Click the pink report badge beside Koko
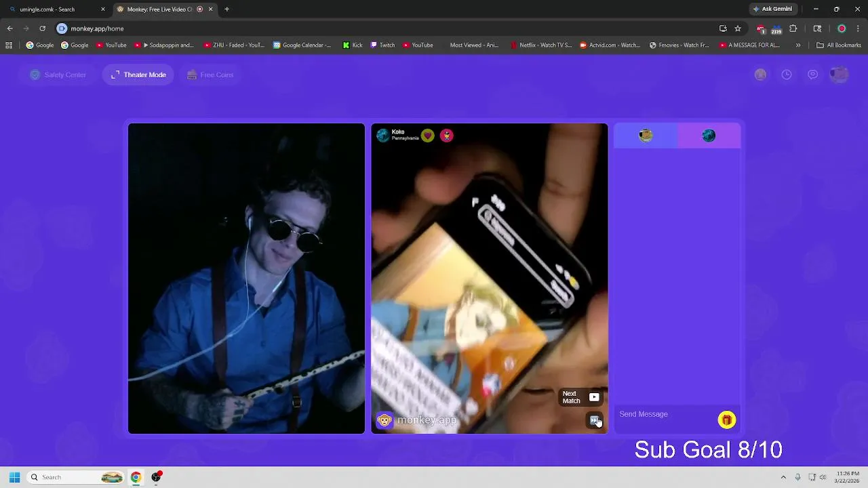This screenshot has width=868, height=488. click(446, 136)
